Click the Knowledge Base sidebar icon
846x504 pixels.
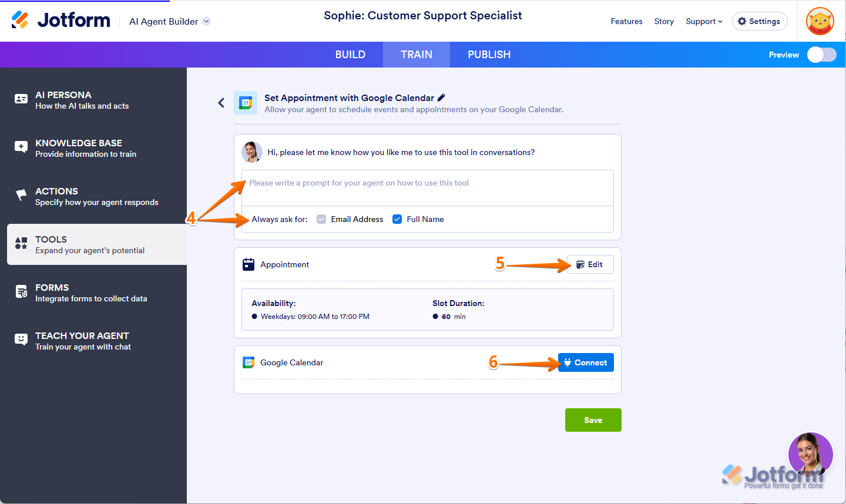click(x=21, y=147)
